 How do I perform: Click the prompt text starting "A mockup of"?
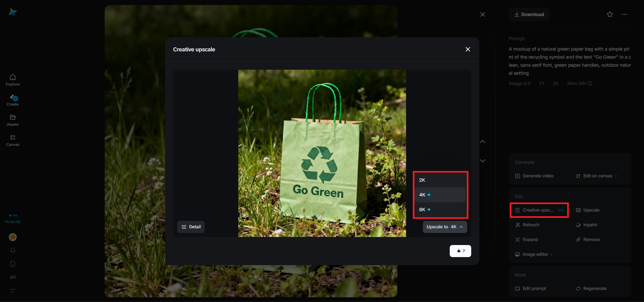570,61
